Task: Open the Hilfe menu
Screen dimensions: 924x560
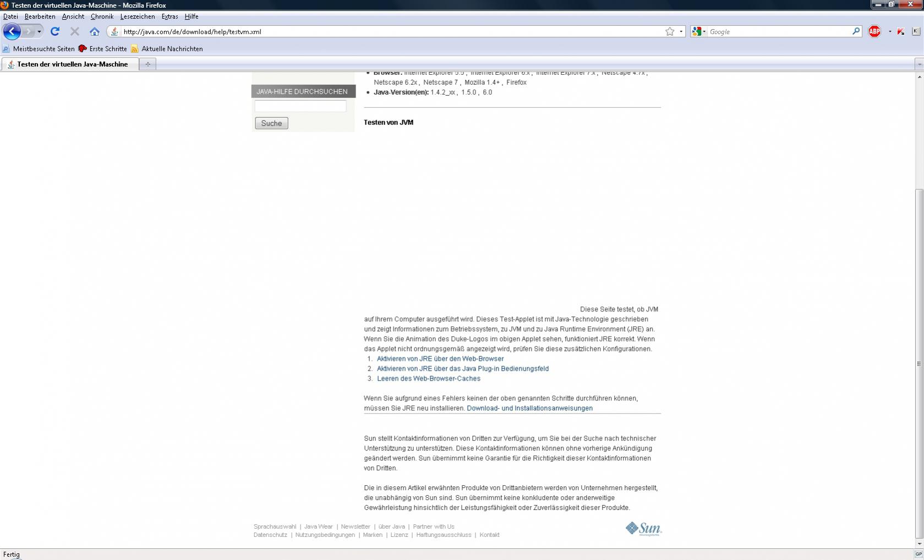Action: click(192, 17)
